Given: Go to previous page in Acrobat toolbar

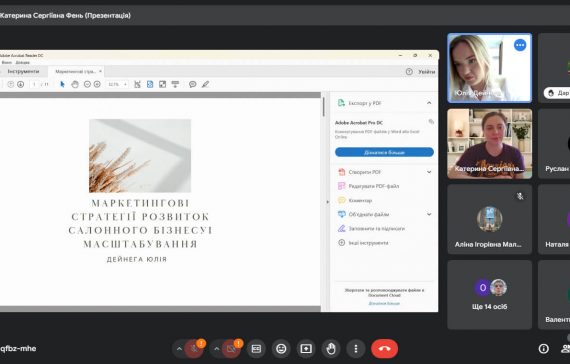Looking at the screenshot, I should pos(11,84).
